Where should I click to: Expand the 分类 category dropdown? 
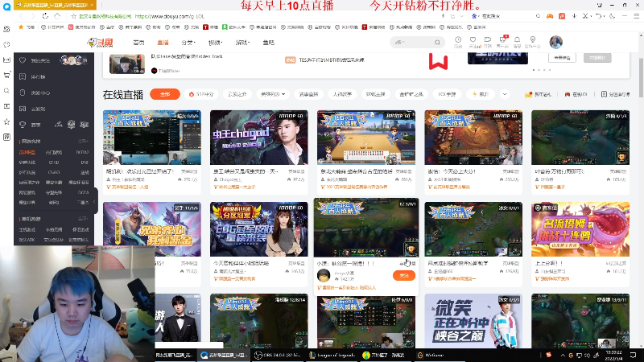click(x=188, y=43)
